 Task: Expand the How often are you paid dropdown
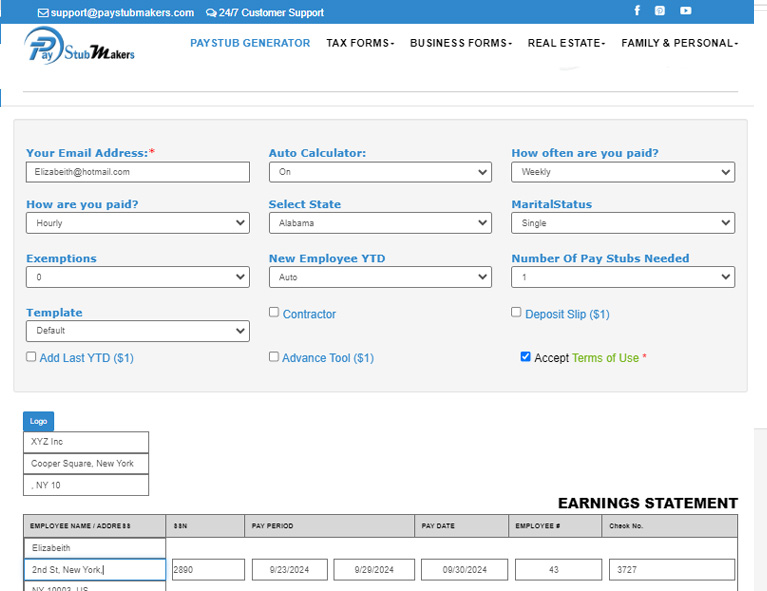623,172
